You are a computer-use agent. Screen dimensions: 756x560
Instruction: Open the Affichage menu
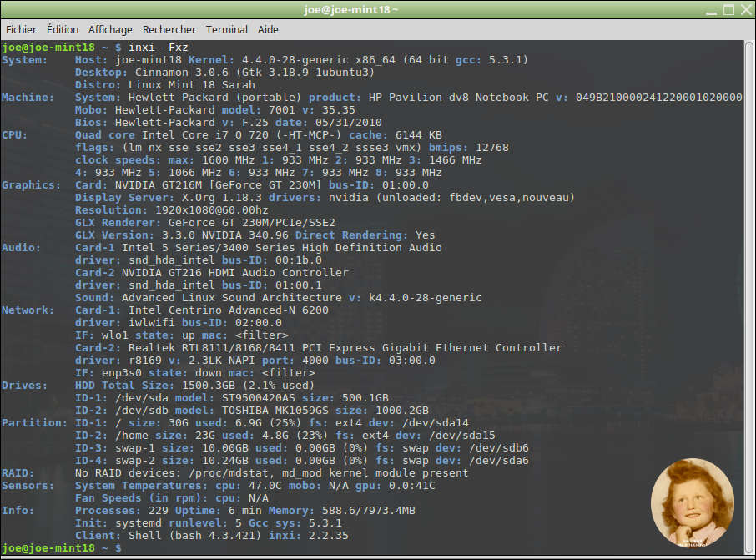pos(110,30)
